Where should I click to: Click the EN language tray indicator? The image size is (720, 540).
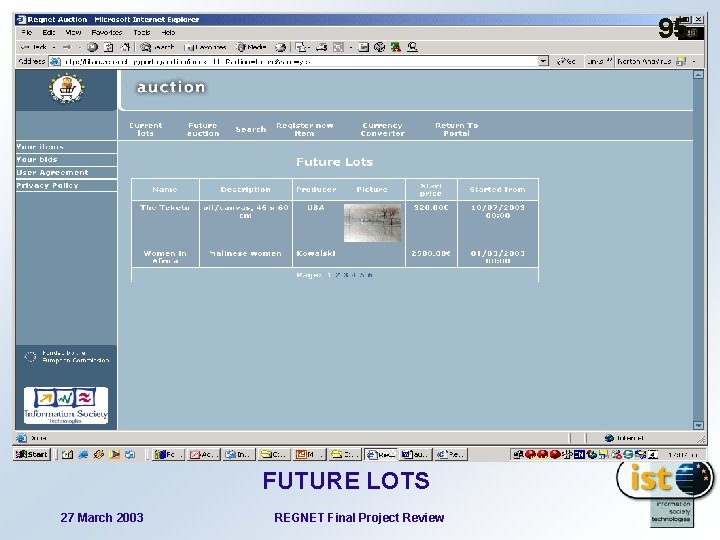(x=579, y=454)
